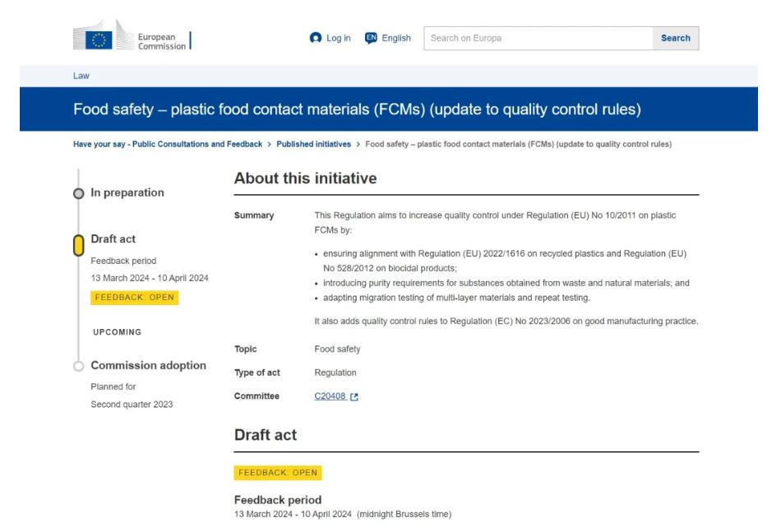
Task: Click the Log in link text
Action: pos(338,39)
